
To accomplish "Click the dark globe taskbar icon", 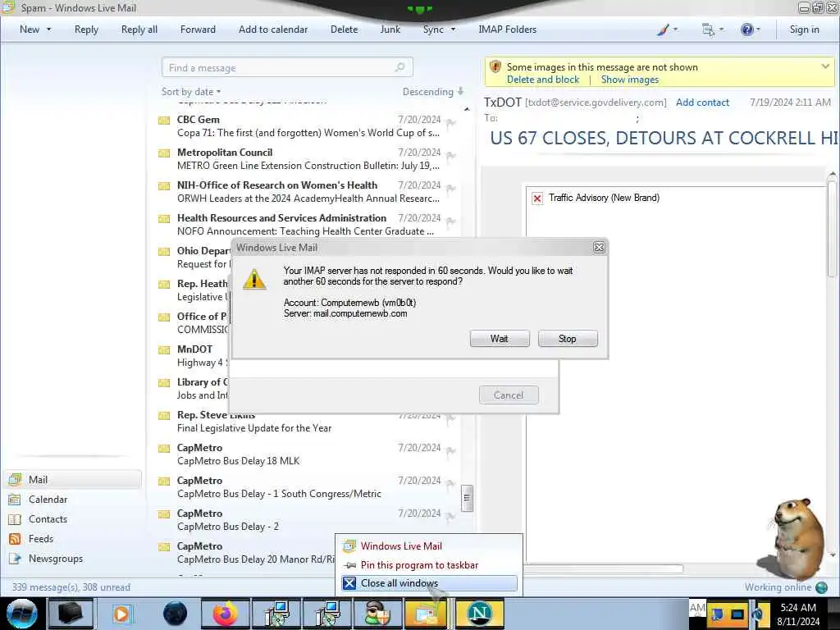I will 176,614.
